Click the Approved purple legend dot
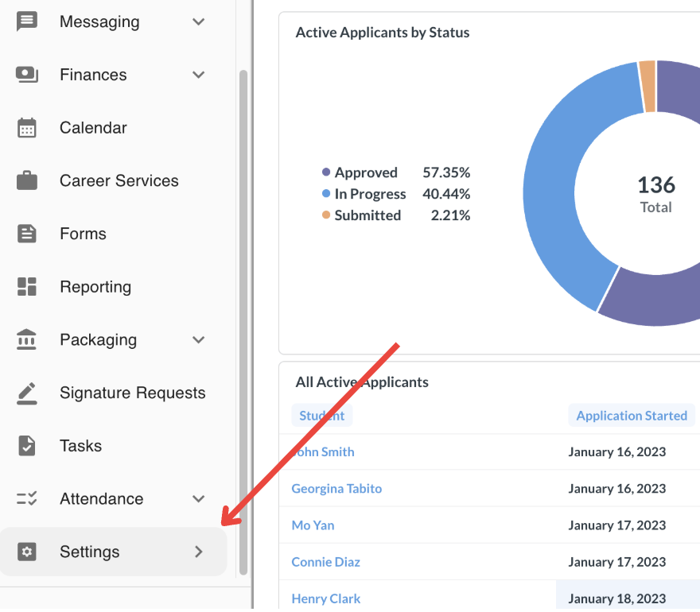The width and height of the screenshot is (700, 612). tap(326, 172)
